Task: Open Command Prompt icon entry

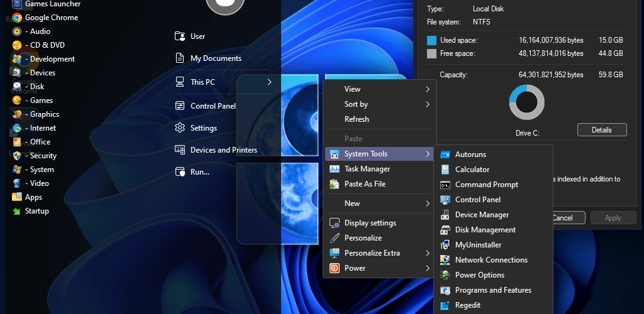Action: click(445, 185)
